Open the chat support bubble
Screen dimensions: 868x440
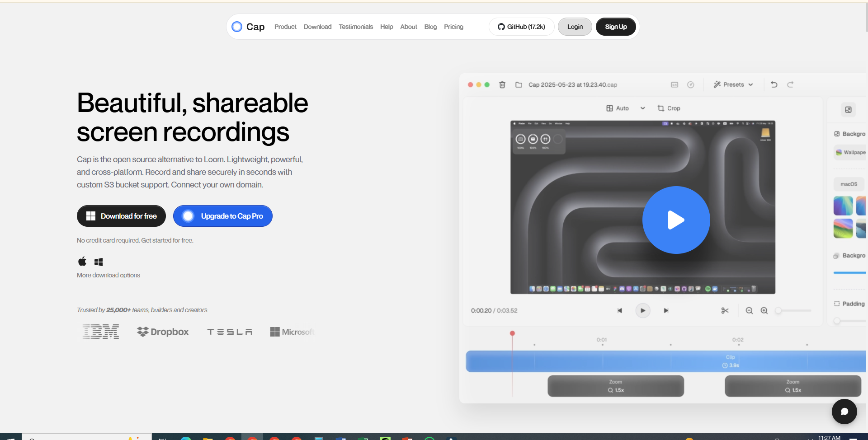[844, 411]
